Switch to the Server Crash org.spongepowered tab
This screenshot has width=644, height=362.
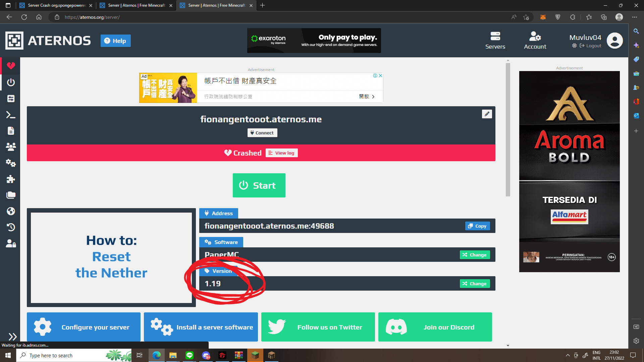[x=56, y=5]
